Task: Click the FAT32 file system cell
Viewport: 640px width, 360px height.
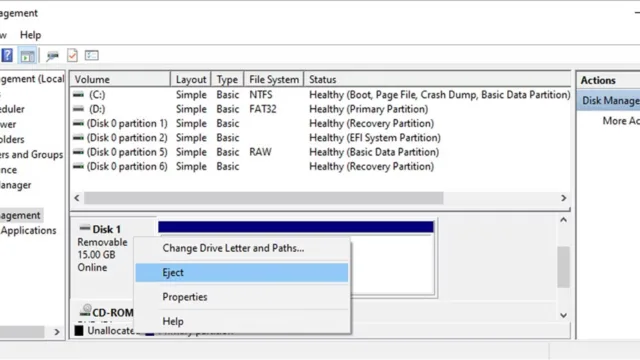Action: point(263,109)
